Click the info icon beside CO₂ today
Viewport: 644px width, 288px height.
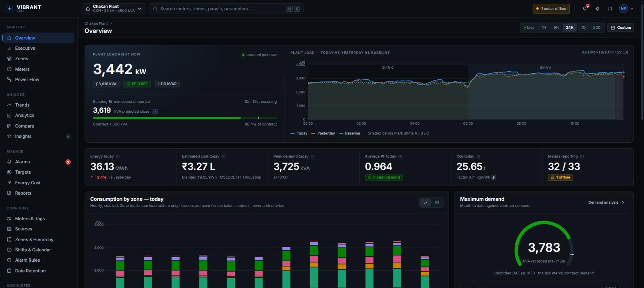click(478, 156)
